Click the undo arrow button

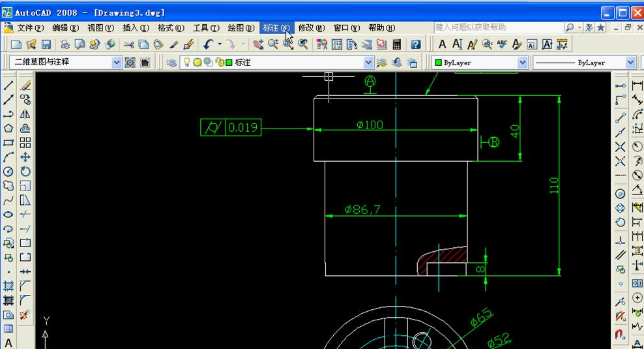click(208, 44)
